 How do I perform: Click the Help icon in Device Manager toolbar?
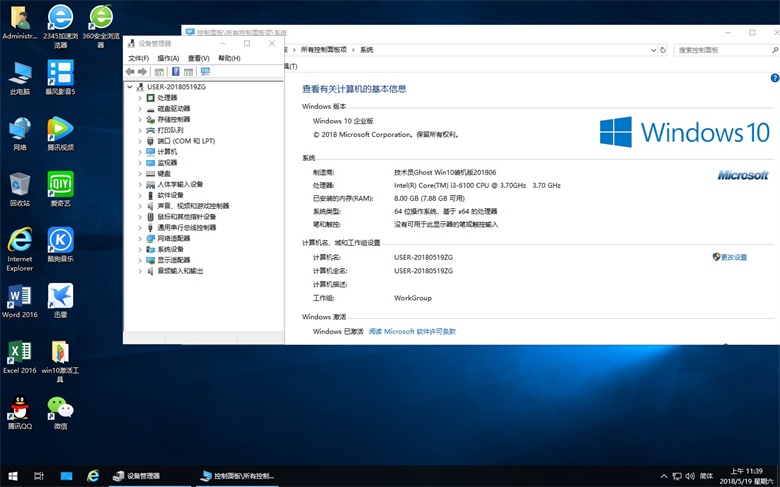(175, 72)
